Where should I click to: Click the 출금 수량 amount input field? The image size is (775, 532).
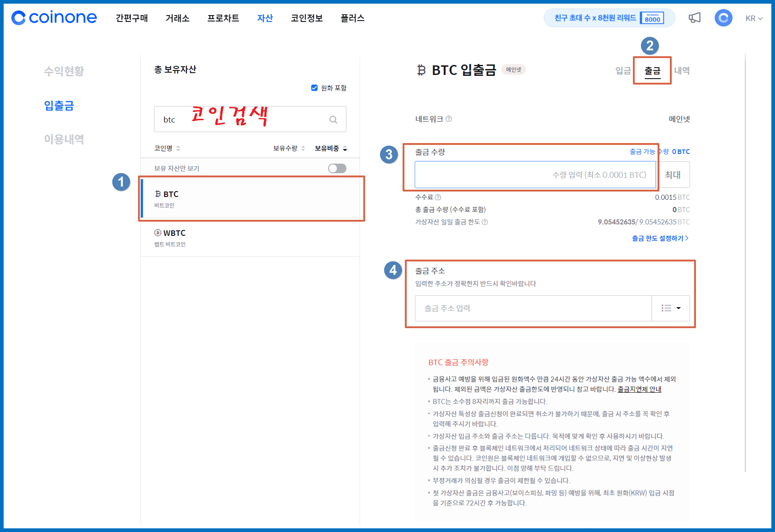pos(535,175)
